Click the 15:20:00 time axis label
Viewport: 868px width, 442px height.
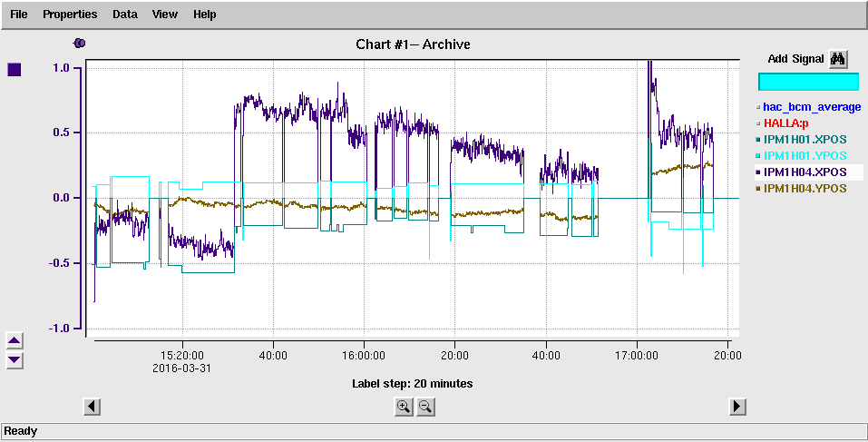182,356
